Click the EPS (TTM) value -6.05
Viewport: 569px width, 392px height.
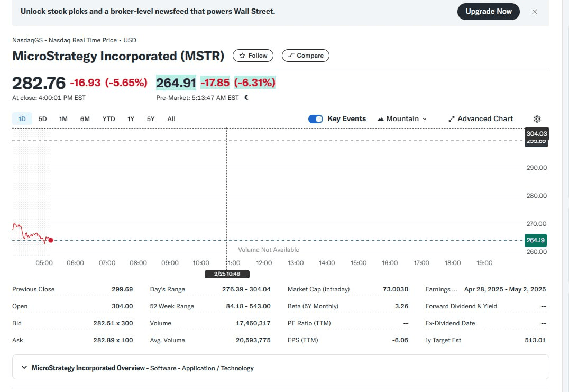(x=400, y=340)
